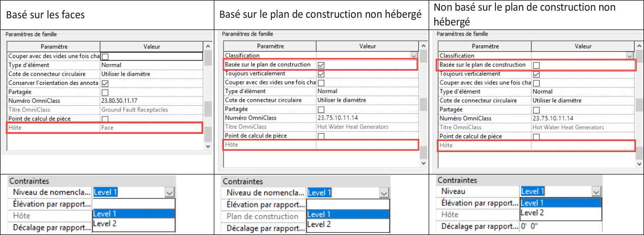Toggle 'Toujours verticalement' checkbox in middle panel

click(320, 74)
